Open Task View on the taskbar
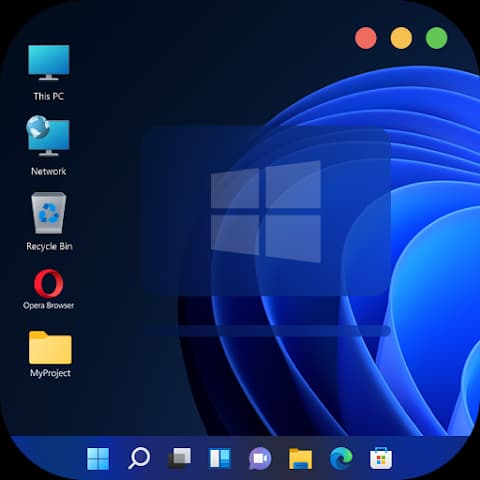This screenshot has height=480, width=480. pos(180,458)
